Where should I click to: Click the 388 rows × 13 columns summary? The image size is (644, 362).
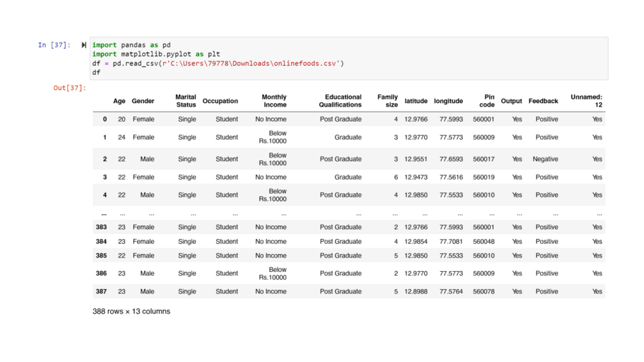pos(131,311)
